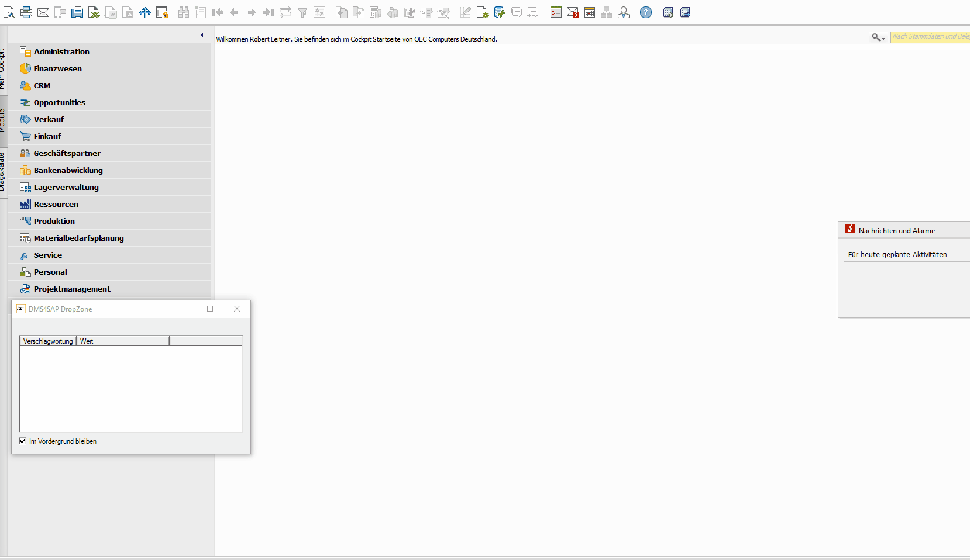
Task: Collapse the main menu side panel arrow
Action: coord(202,36)
